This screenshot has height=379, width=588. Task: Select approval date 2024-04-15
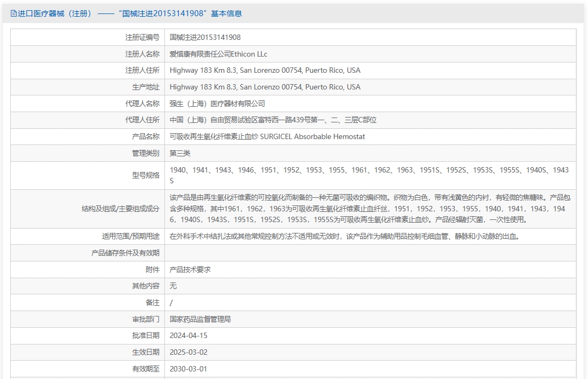pyautogui.click(x=188, y=335)
